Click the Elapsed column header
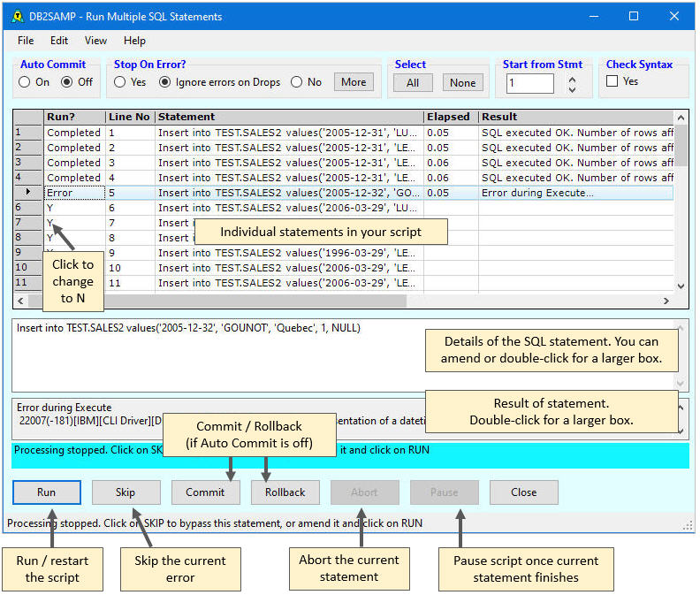This screenshot has width=700, height=595. 451,117
